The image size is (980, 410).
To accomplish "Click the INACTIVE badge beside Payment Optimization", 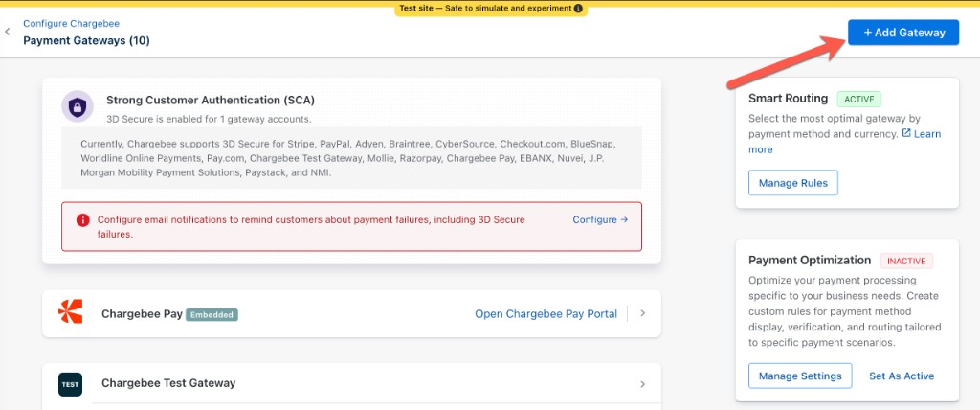I will point(906,261).
